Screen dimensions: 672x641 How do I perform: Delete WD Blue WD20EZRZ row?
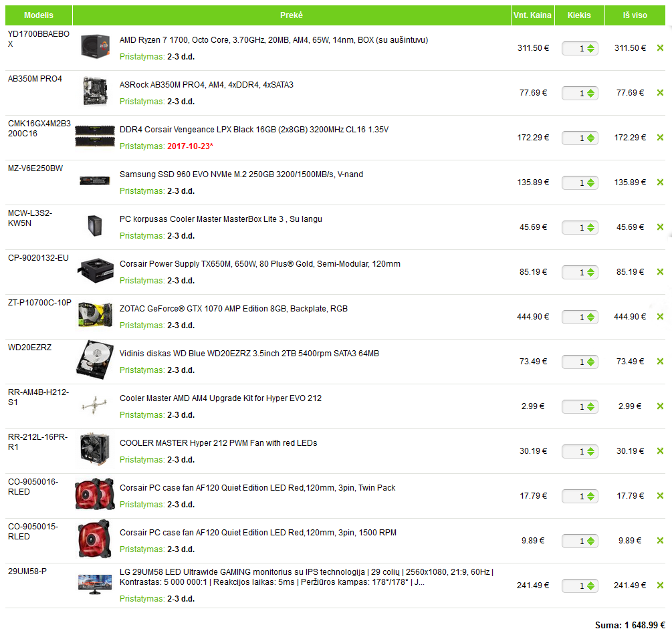click(x=660, y=361)
